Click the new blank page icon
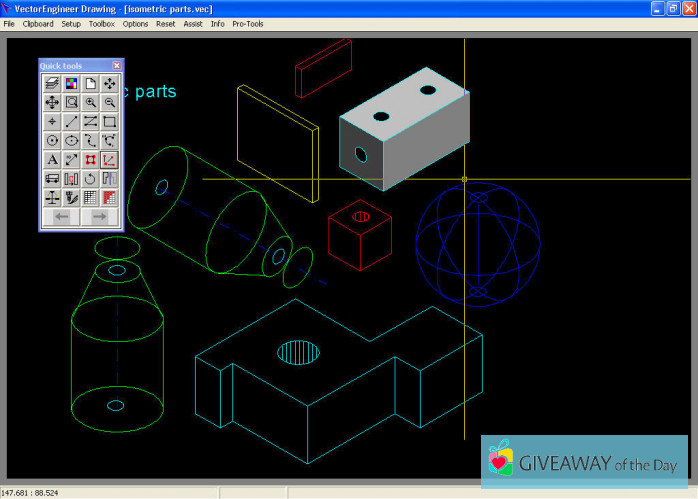Viewport: 698px width, 499px height. click(90, 83)
